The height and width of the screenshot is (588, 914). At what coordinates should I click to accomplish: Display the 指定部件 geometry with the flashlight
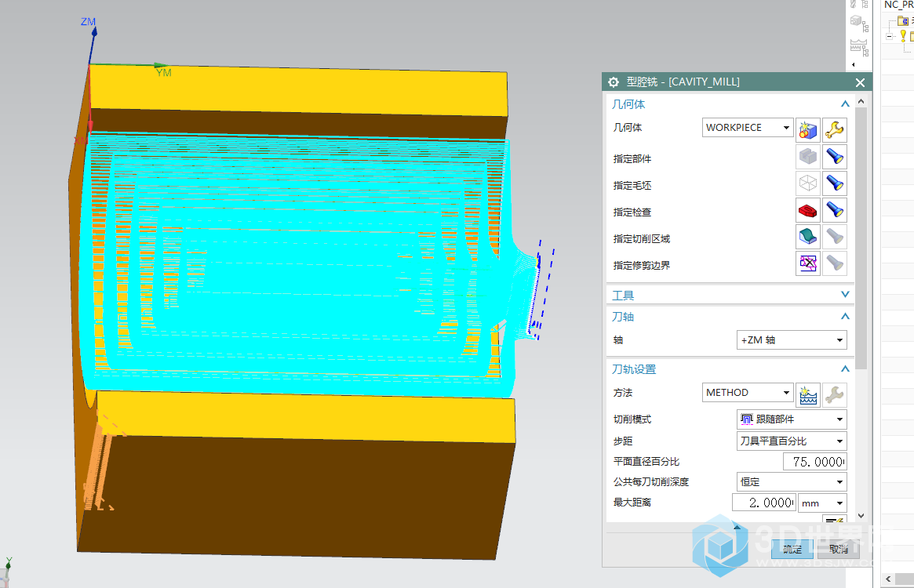[835, 157]
